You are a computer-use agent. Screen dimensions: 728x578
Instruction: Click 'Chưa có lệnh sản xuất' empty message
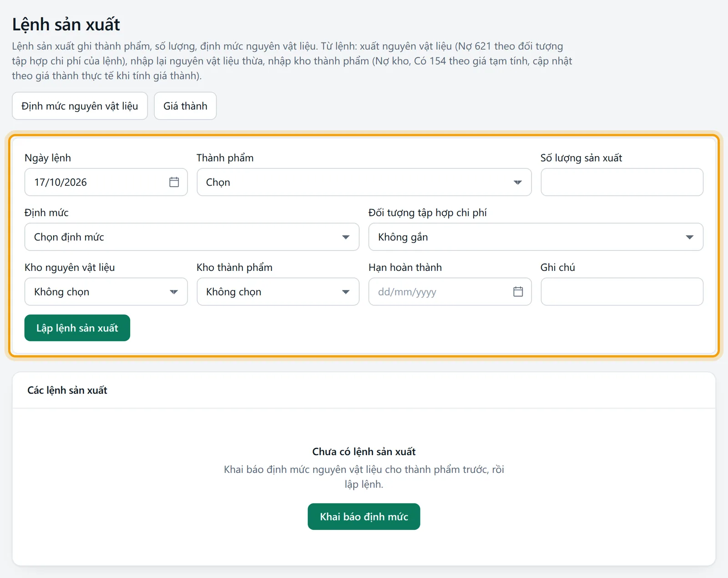(364, 451)
